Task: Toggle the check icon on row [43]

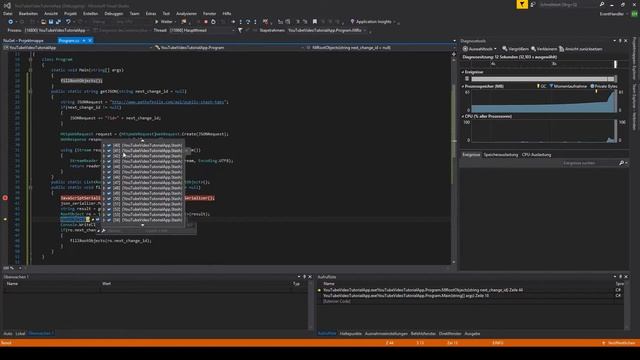Action: pyautogui.click(x=109, y=161)
